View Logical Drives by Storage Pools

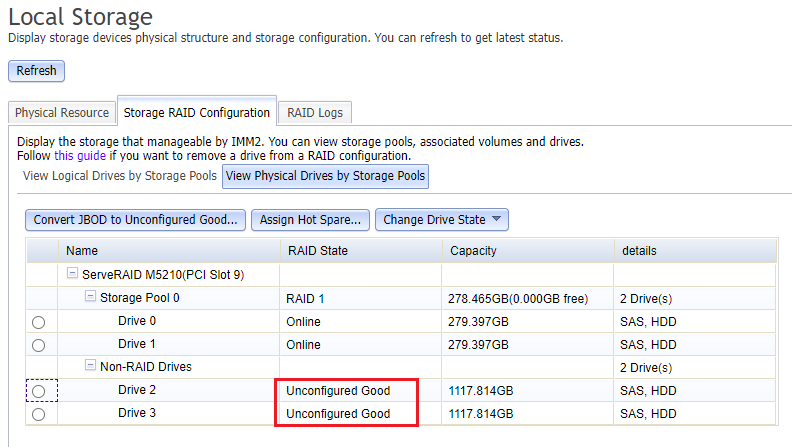[x=119, y=177]
